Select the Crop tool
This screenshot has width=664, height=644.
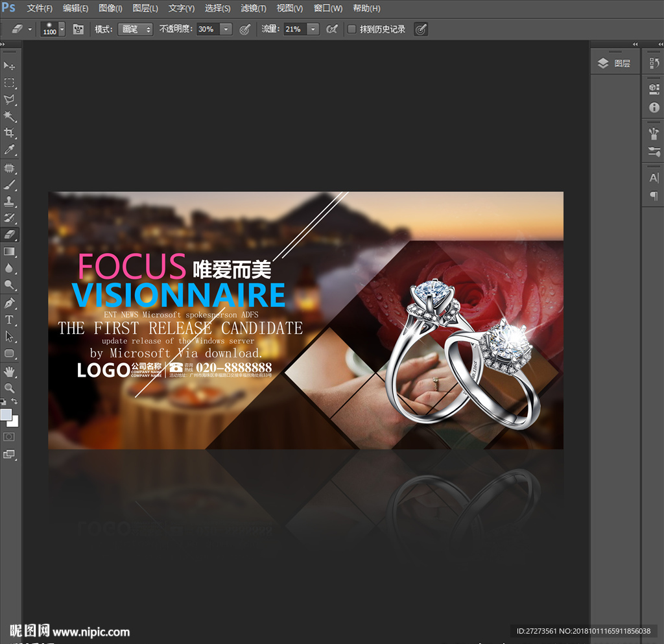[x=9, y=132]
